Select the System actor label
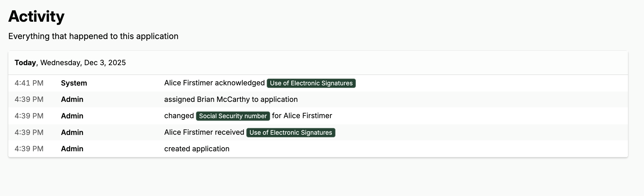 pos(74,83)
